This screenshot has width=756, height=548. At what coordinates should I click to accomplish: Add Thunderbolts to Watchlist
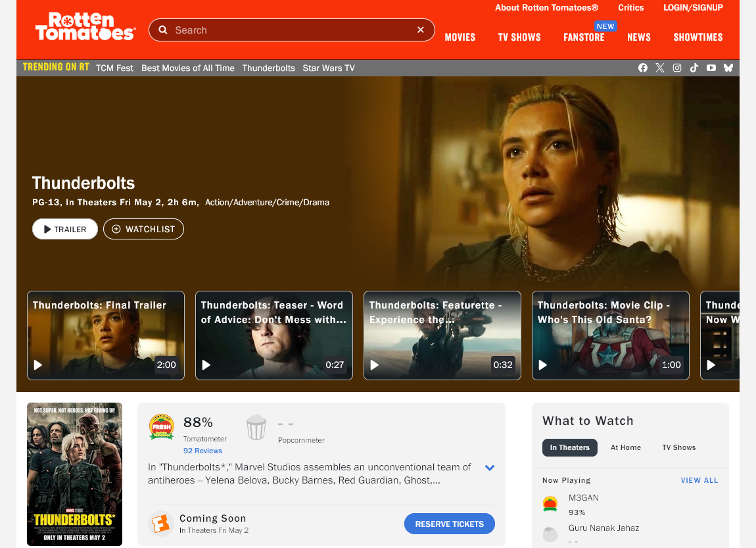pos(143,229)
